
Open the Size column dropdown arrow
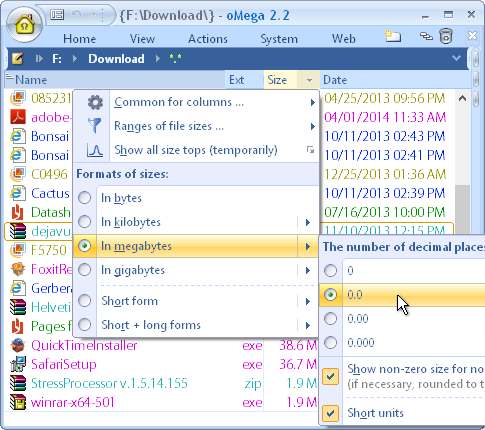[309, 80]
